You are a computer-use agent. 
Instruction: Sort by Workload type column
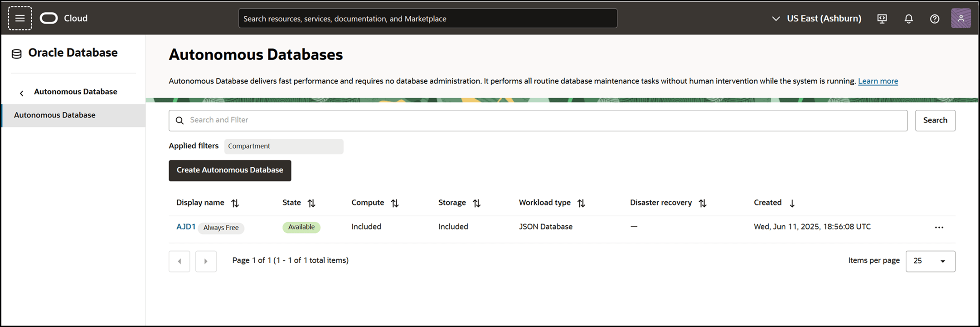click(x=582, y=203)
